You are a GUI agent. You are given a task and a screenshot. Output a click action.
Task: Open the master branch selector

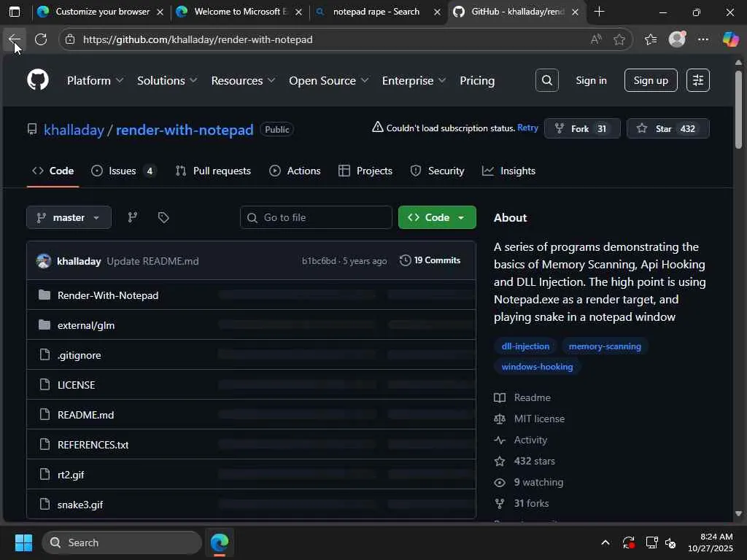(69, 217)
